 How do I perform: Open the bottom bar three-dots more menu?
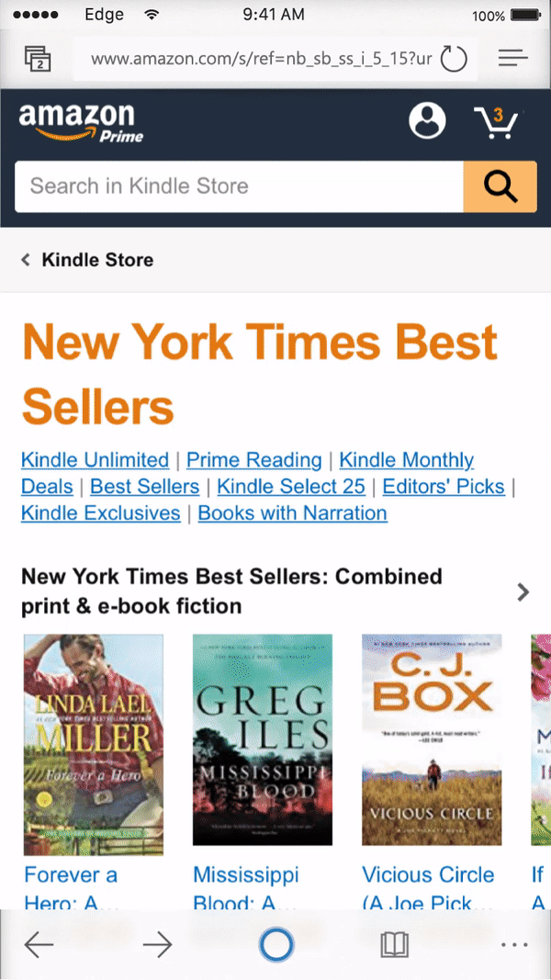click(x=514, y=944)
